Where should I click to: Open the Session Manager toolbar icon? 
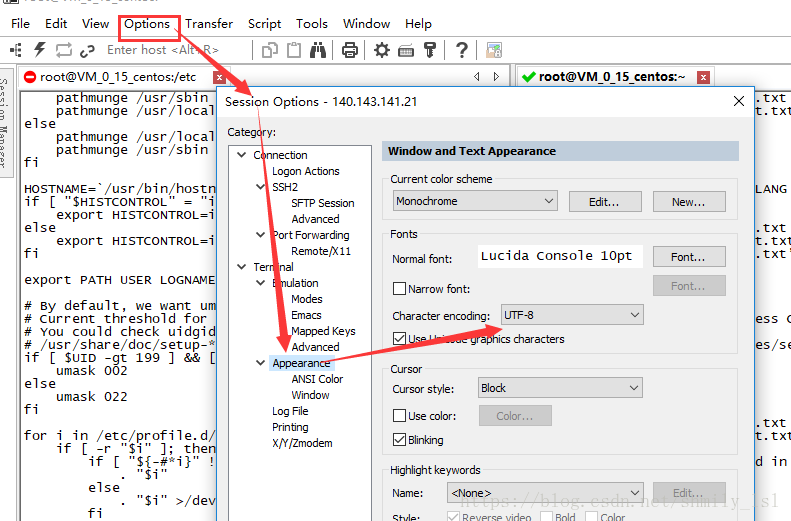(16, 50)
